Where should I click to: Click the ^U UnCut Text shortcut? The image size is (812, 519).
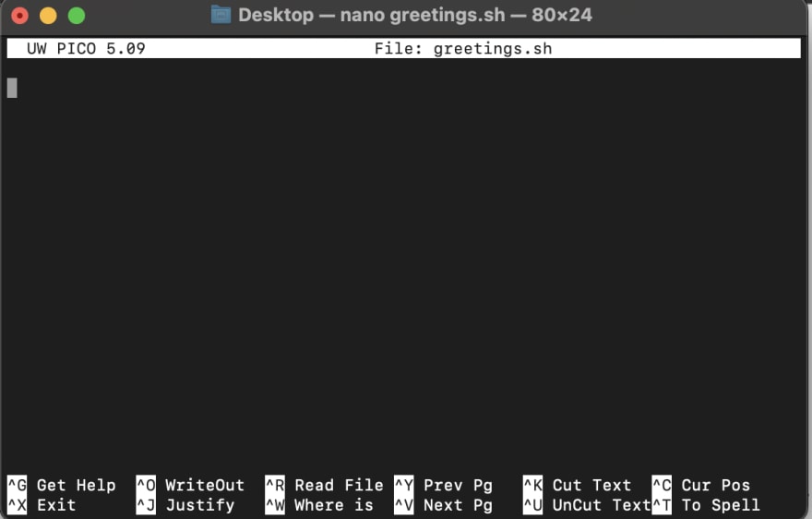click(x=587, y=505)
